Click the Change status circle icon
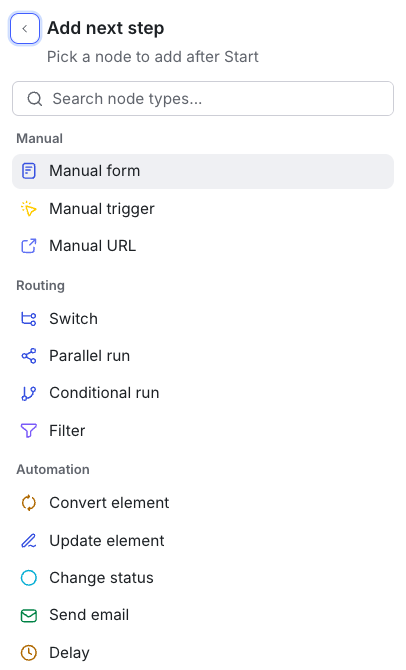The image size is (406, 670). (x=29, y=578)
